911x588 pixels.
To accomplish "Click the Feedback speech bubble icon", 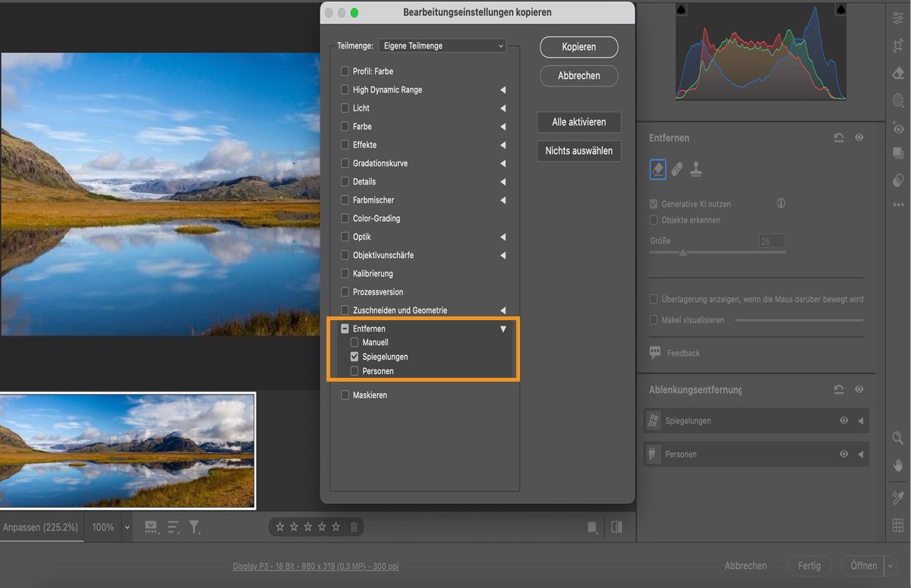I will [654, 353].
